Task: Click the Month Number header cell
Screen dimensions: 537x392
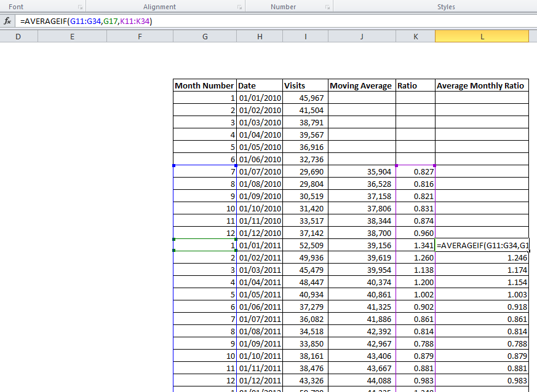Action: [x=204, y=85]
